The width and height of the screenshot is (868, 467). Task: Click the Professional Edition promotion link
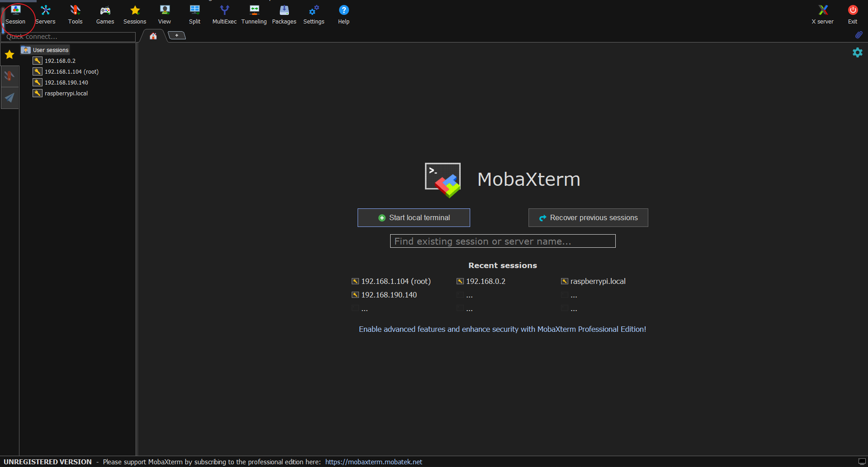click(502, 329)
